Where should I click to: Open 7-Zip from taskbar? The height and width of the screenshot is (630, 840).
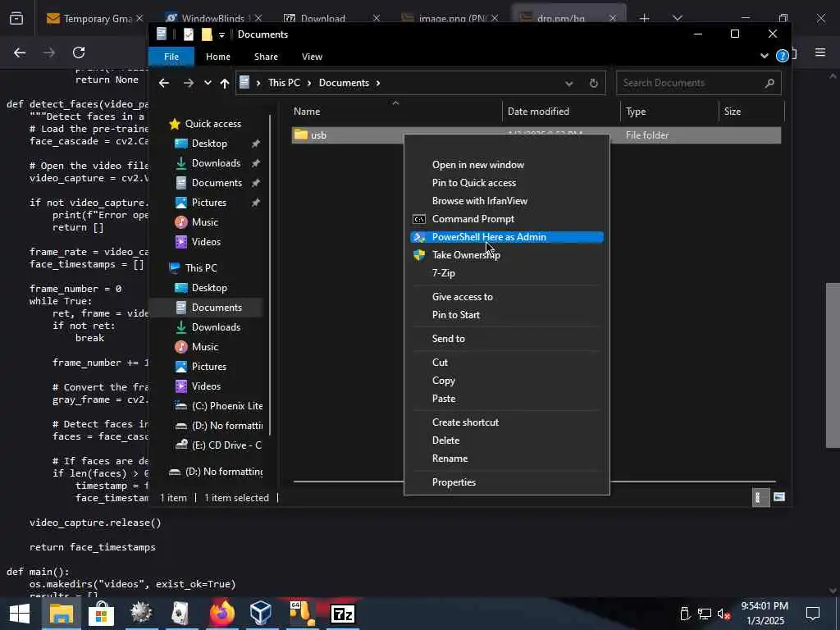(x=343, y=614)
